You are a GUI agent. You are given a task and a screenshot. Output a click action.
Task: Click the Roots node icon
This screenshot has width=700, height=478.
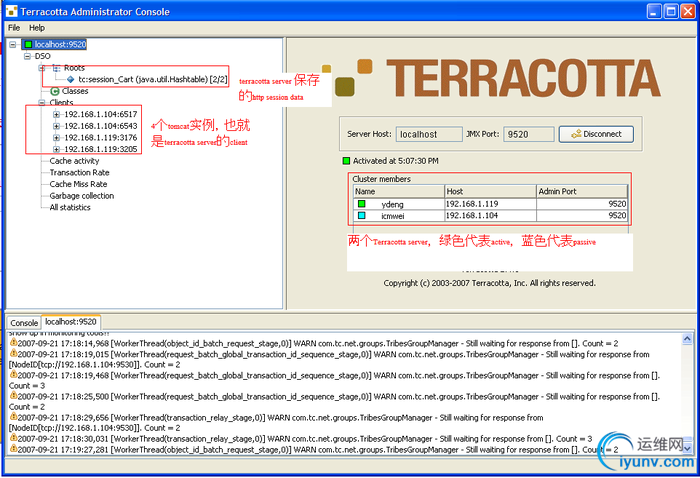(x=56, y=68)
